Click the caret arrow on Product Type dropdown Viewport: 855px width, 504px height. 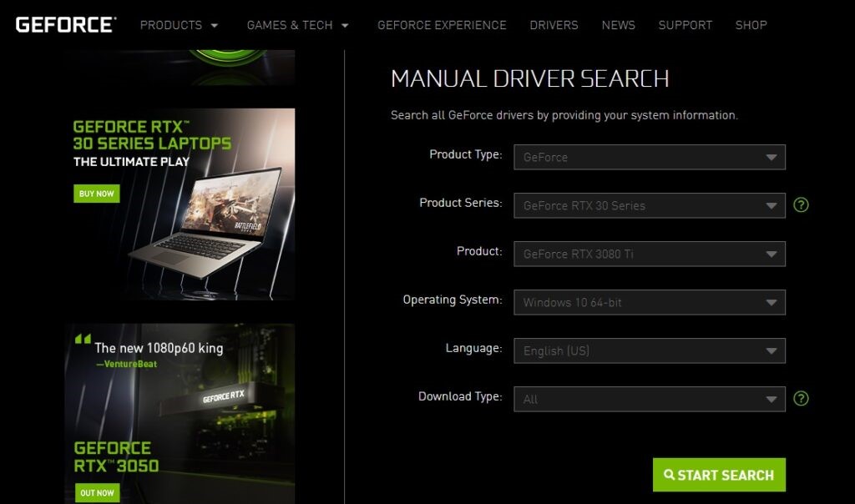point(772,157)
